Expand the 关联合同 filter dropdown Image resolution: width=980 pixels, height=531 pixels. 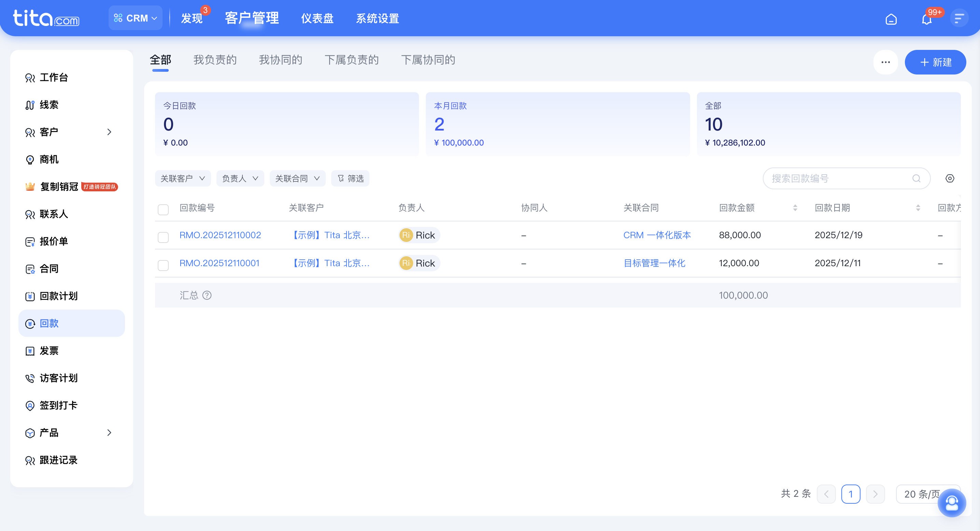pyautogui.click(x=297, y=178)
